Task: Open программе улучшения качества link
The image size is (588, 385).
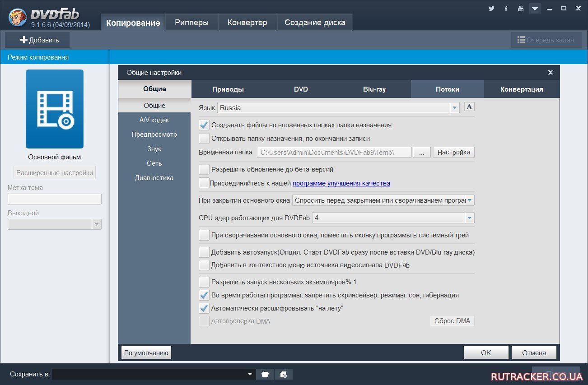Action: click(x=341, y=183)
